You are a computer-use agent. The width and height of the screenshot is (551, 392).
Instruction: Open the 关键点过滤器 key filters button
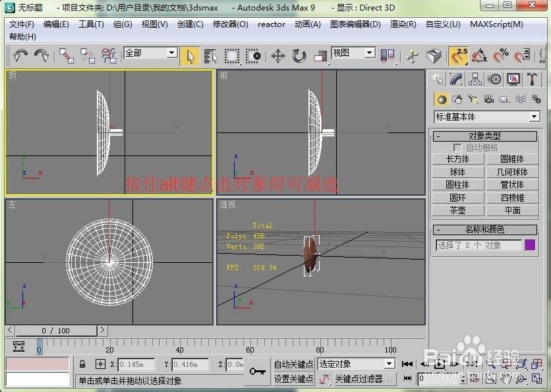pyautogui.click(x=364, y=379)
